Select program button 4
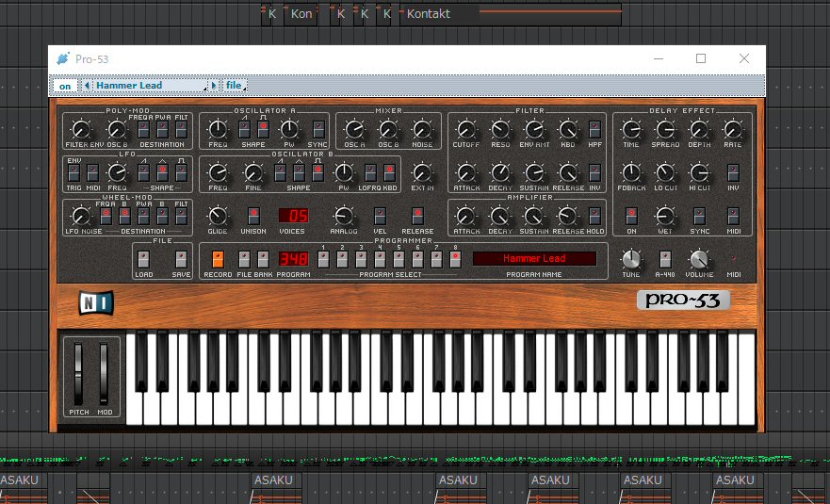The image size is (830, 504). [x=380, y=259]
